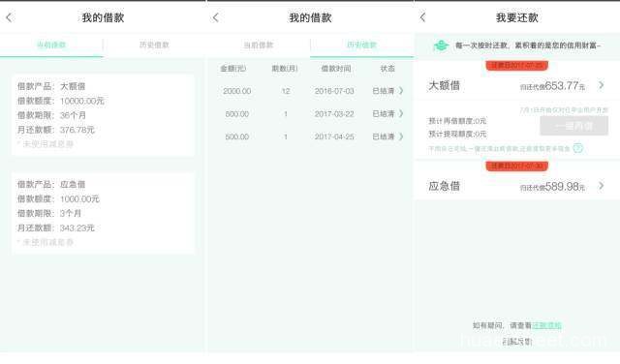Image resolution: width=620 pixels, height=364 pixels.
Task: Tap the 月还款额: 376.78元 line
Action: 56,130
